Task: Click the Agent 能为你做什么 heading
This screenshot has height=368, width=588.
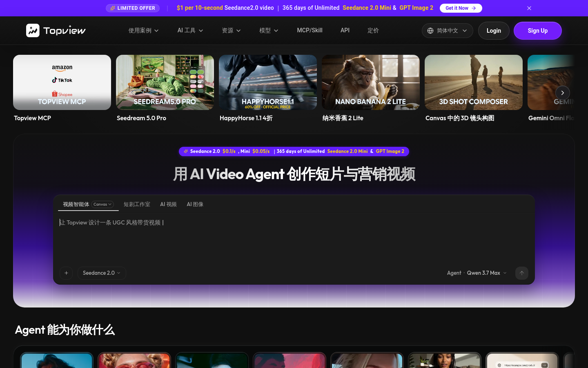Action: pos(65,330)
